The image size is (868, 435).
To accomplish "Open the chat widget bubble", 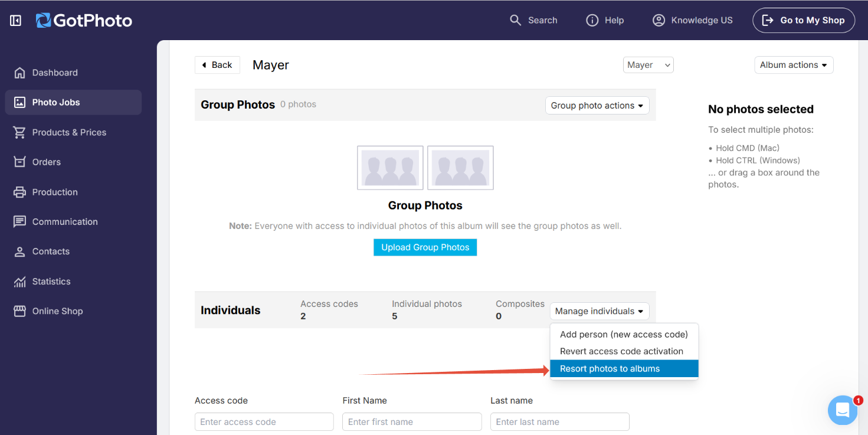I will tap(842, 410).
